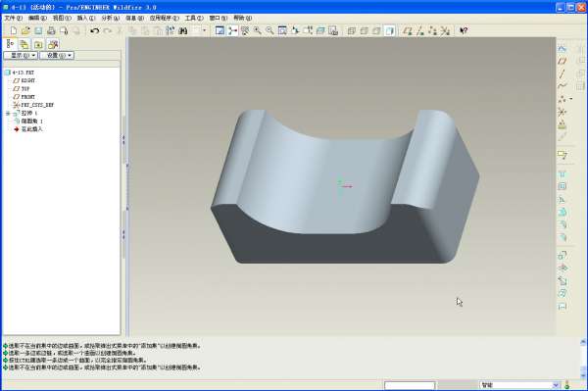Screen dimensions: 588x391
Task: Create a new file from toolbar
Action: click(14, 30)
